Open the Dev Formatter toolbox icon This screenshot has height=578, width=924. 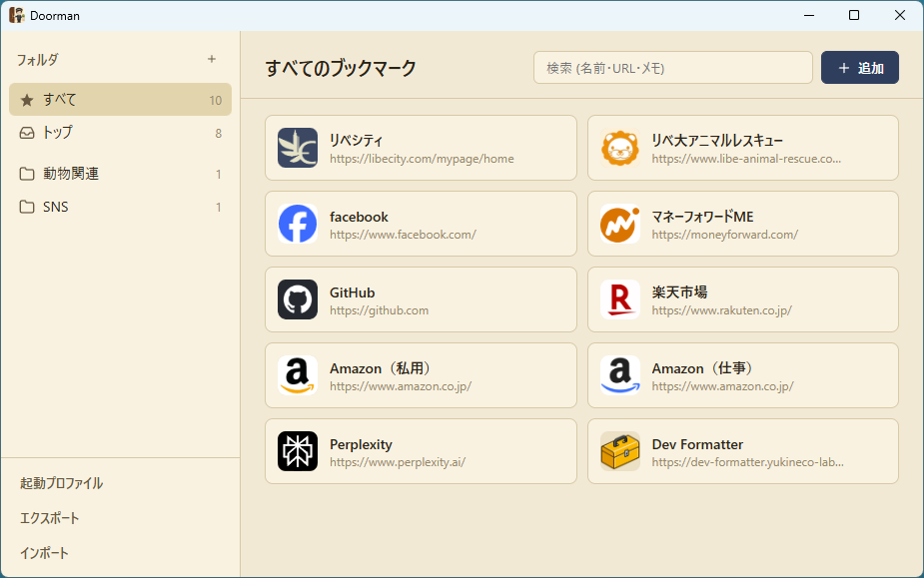click(x=619, y=451)
